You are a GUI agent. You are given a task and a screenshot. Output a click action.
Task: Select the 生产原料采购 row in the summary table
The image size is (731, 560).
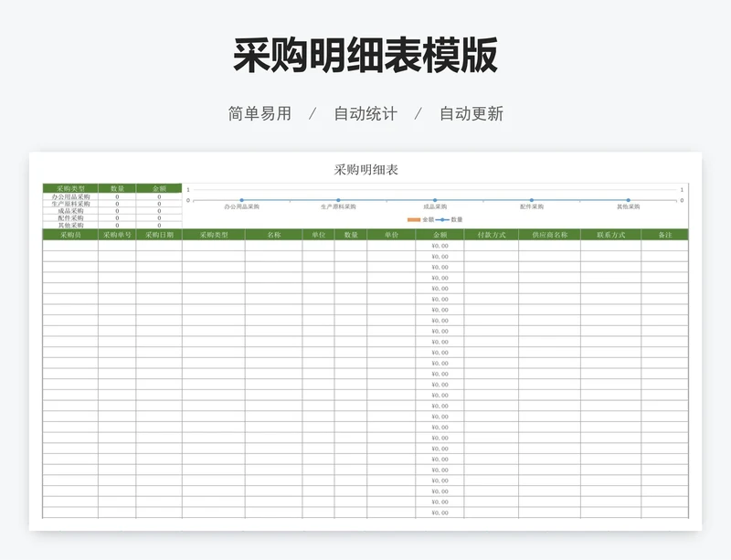click(x=111, y=204)
